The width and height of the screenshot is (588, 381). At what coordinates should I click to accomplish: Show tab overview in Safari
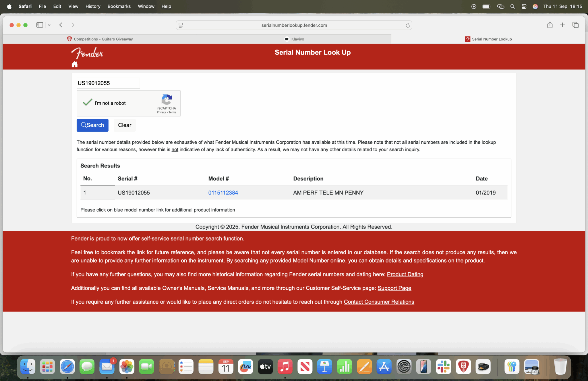(x=575, y=25)
